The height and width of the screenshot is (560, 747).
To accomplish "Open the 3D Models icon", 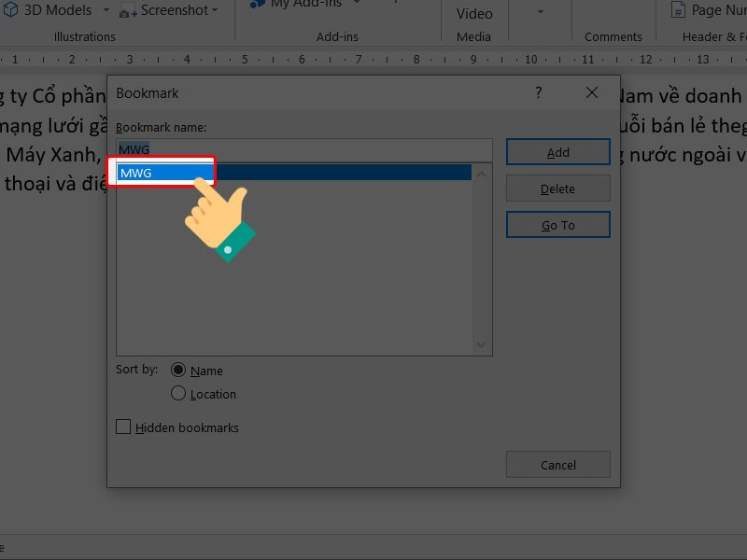I will coord(10,9).
